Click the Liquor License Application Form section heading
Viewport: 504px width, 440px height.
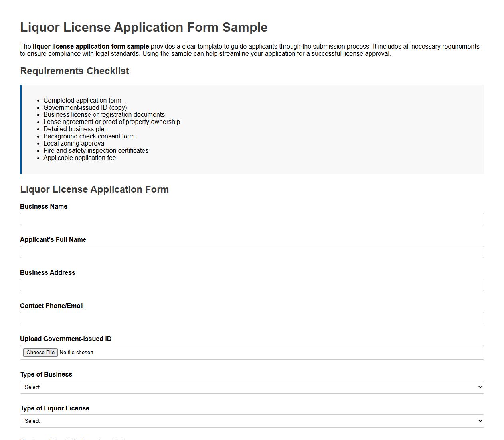click(94, 189)
